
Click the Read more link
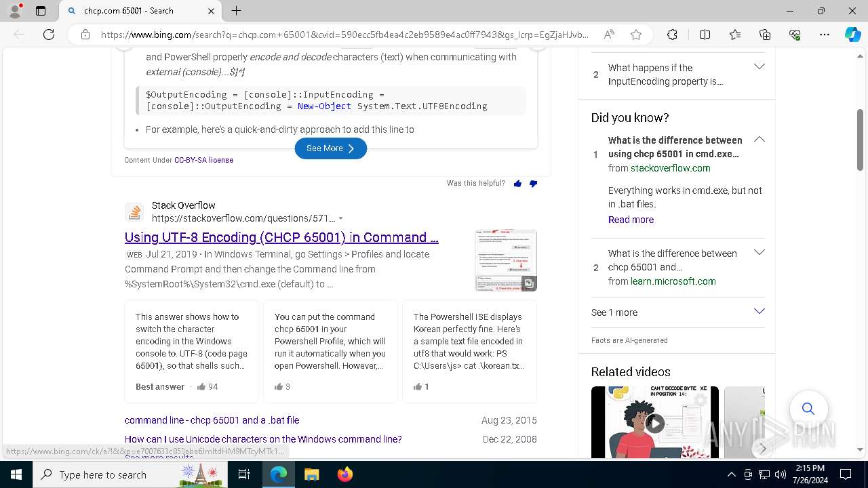click(631, 220)
